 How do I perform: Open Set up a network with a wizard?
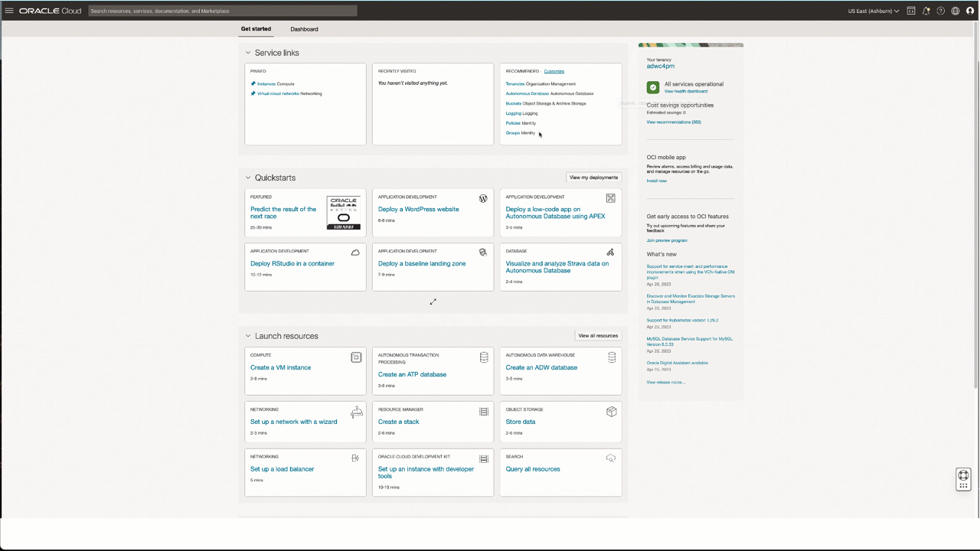[294, 422]
